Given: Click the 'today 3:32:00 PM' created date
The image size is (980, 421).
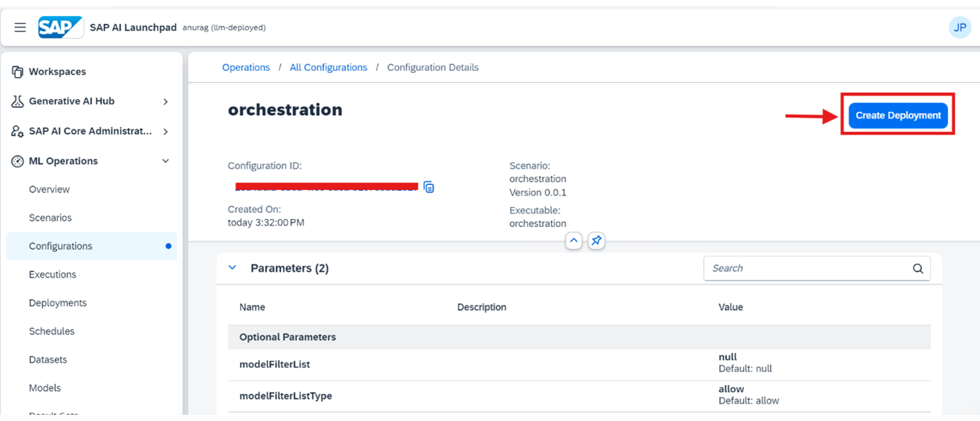Looking at the screenshot, I should point(266,222).
